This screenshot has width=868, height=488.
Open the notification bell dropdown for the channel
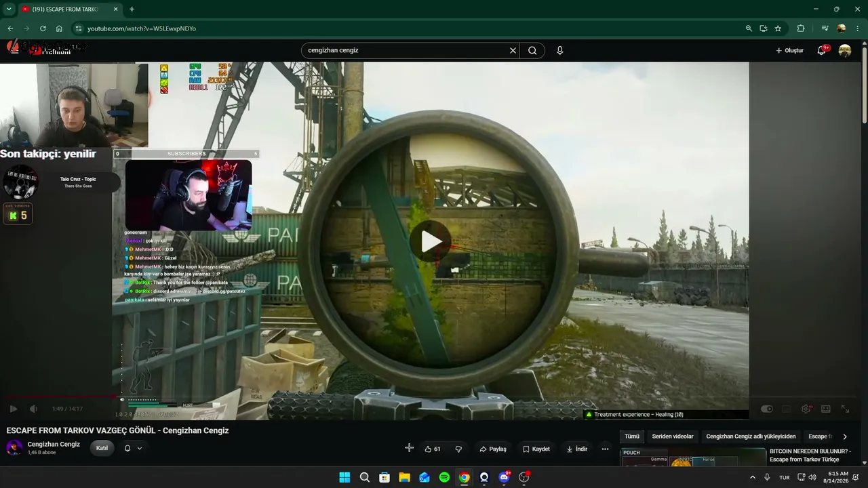pos(133,448)
